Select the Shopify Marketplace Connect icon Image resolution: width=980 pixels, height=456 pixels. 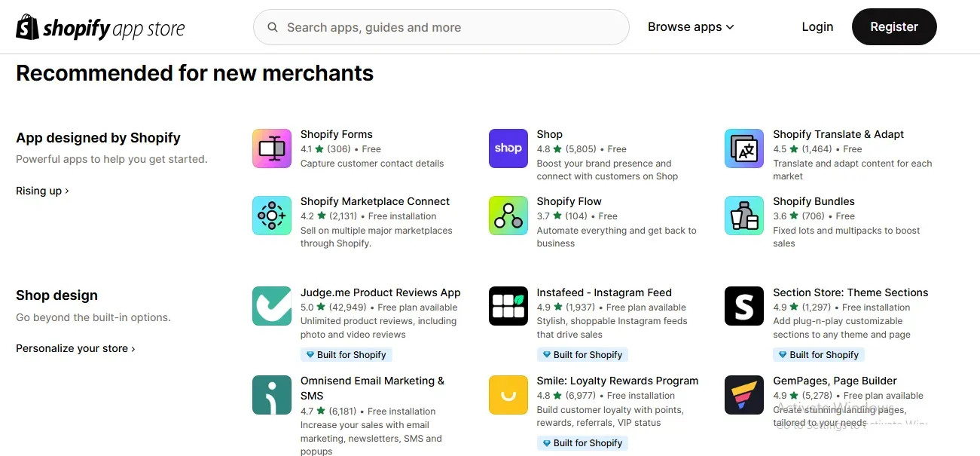tap(272, 216)
